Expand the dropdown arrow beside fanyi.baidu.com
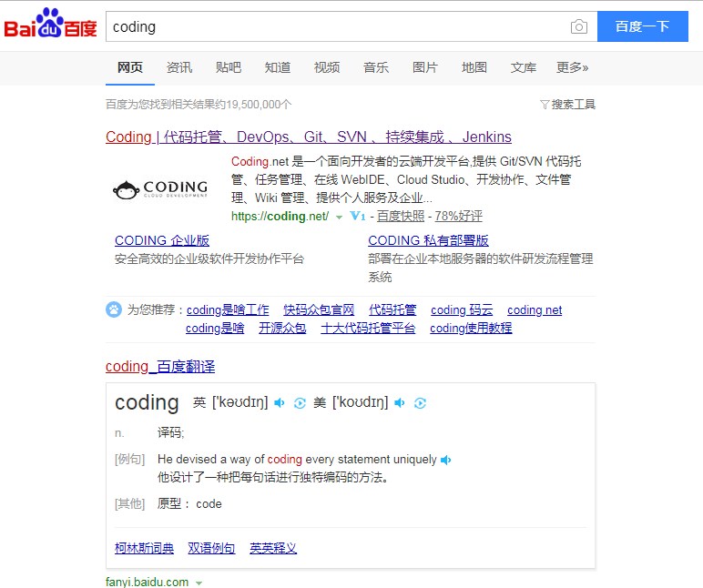703x588 pixels. pos(199,583)
